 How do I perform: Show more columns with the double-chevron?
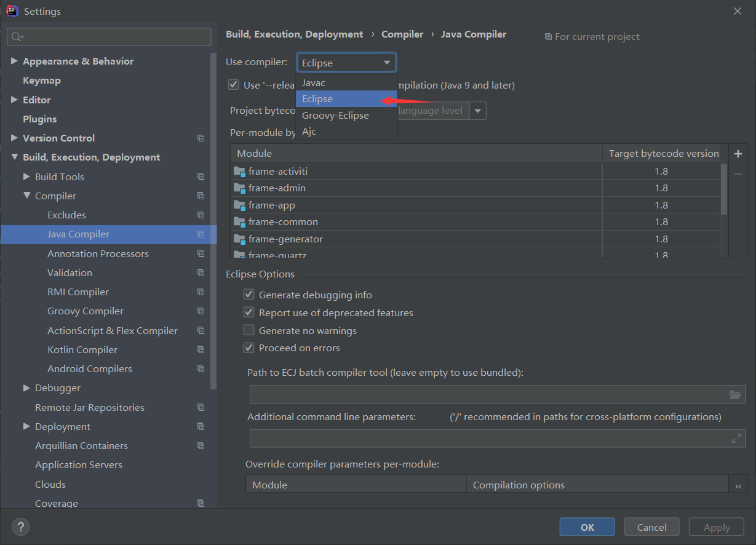tap(738, 485)
